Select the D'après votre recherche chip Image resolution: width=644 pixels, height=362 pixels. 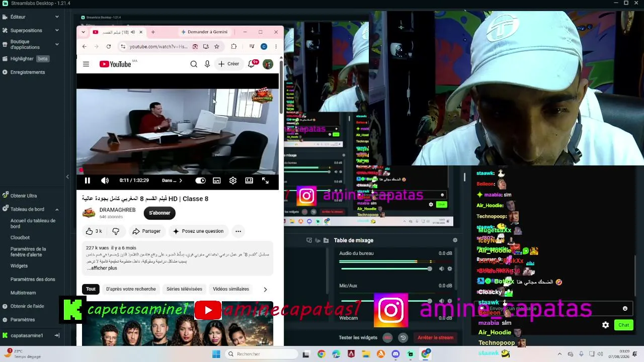131,289
